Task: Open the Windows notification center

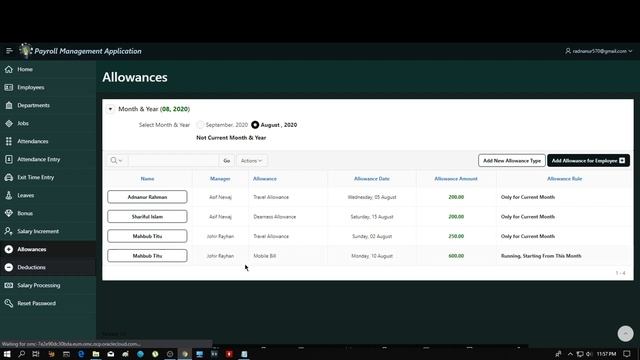Action: pyautogui.click(x=627, y=354)
